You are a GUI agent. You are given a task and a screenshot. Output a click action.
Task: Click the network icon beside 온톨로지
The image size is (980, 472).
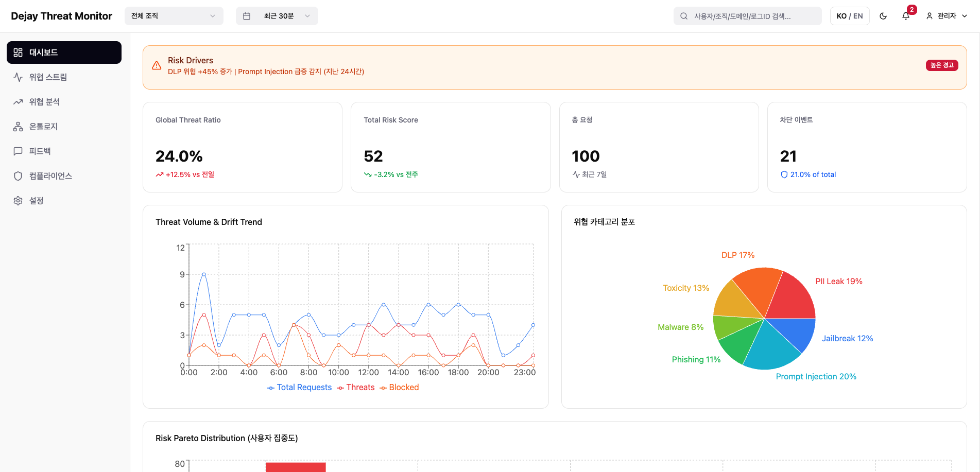tap(18, 127)
